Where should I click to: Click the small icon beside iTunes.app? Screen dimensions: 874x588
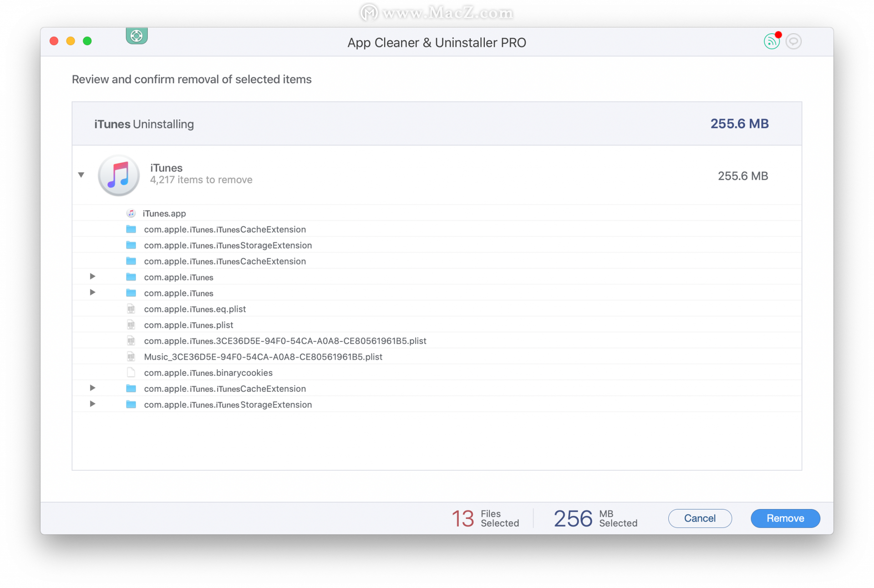131,213
